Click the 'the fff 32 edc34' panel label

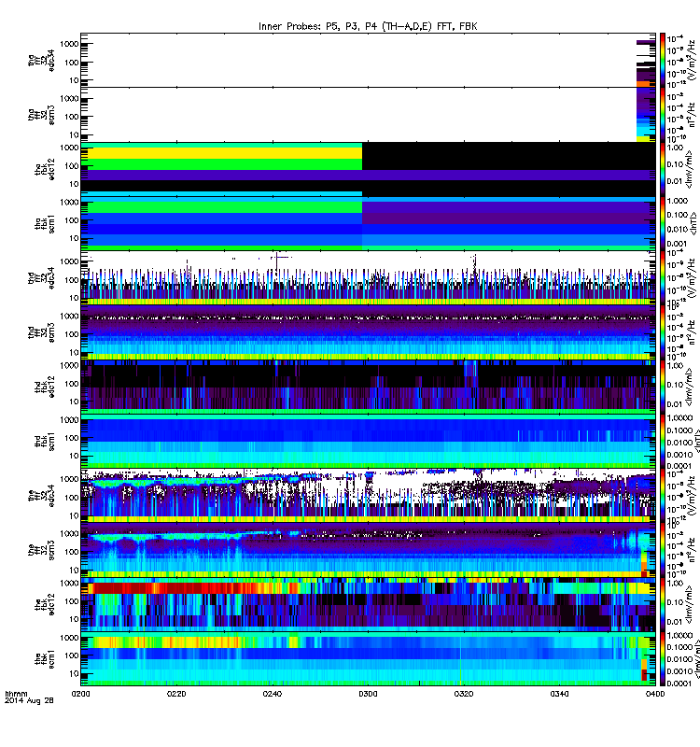coord(41,496)
